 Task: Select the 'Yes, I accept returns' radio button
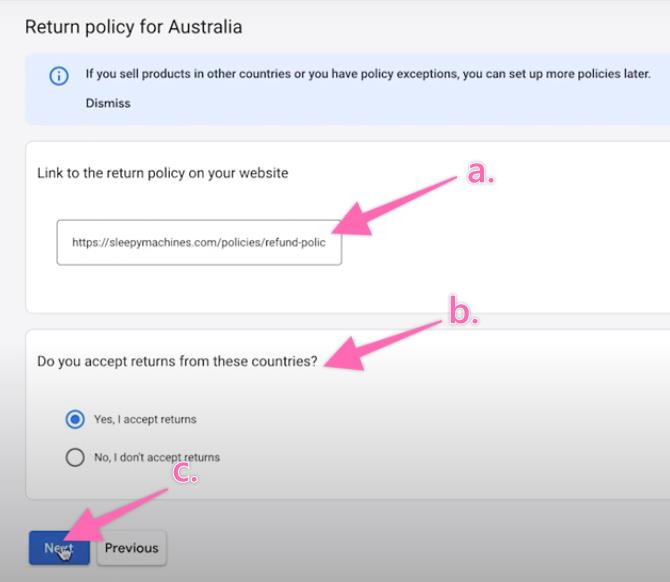click(x=75, y=419)
